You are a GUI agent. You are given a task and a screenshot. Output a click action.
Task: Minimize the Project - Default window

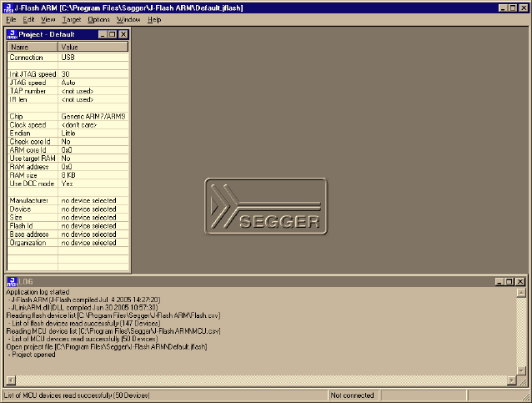pyautogui.click(x=103, y=34)
